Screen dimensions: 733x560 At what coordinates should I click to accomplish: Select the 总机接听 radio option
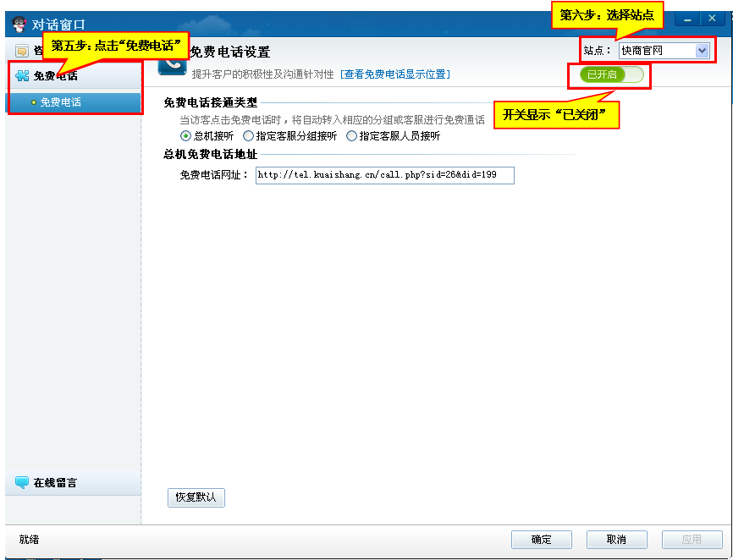tap(185, 135)
